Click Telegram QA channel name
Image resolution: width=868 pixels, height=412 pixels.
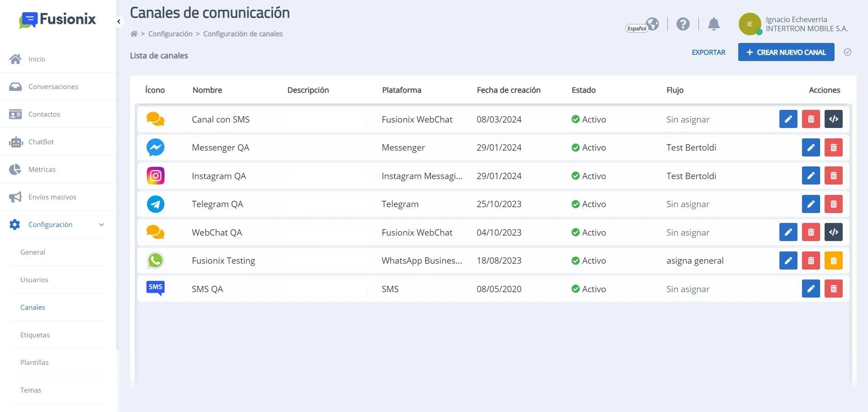point(217,204)
